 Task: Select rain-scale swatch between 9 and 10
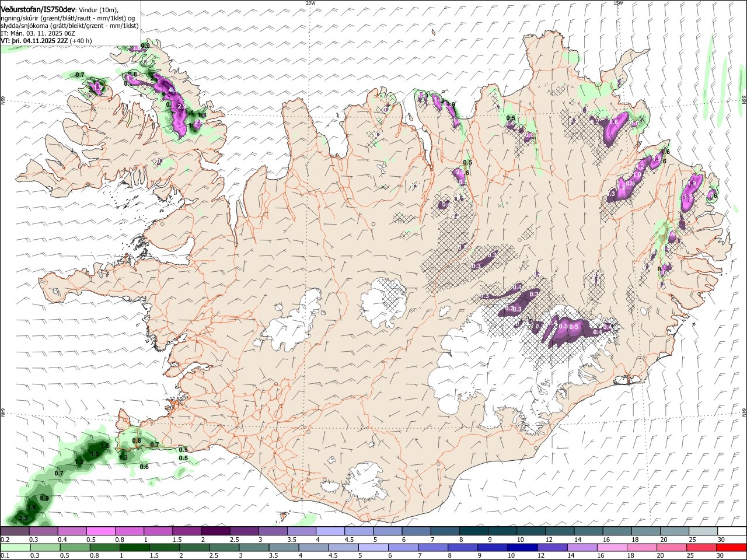click(x=493, y=547)
